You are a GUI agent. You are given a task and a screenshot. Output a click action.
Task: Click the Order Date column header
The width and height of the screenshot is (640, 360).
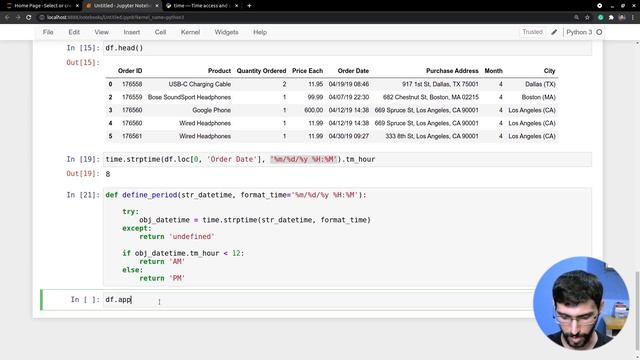(353, 71)
